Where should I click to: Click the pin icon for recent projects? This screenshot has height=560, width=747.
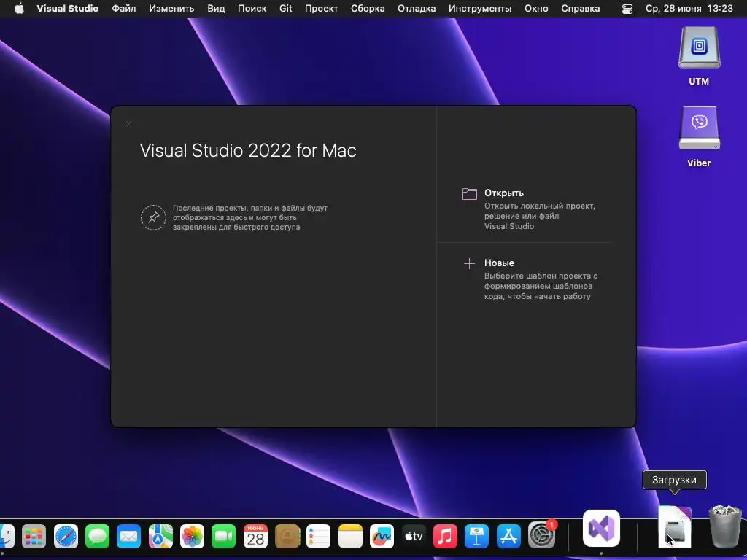[153, 217]
